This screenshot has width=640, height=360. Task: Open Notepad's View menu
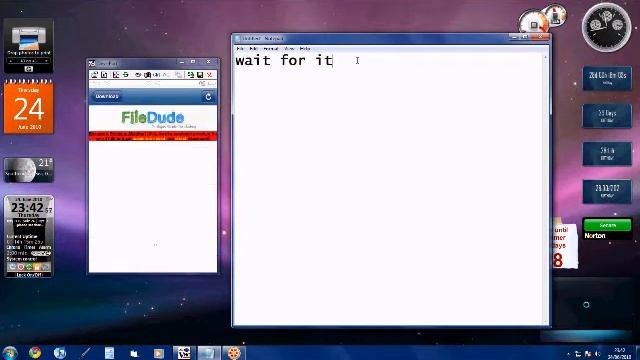pyautogui.click(x=289, y=49)
